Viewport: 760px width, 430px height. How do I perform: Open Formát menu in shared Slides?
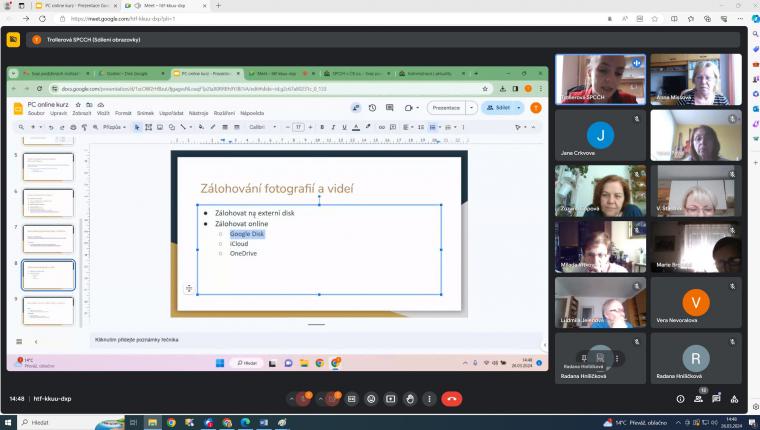pyautogui.click(x=123, y=113)
